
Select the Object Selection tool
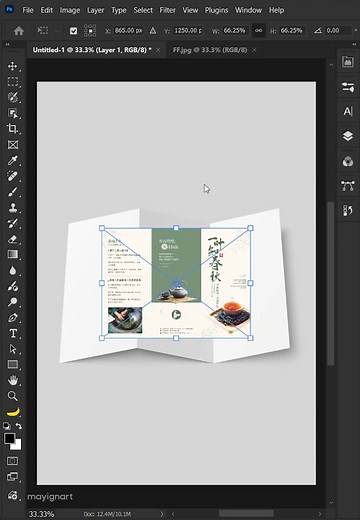pos(13,113)
